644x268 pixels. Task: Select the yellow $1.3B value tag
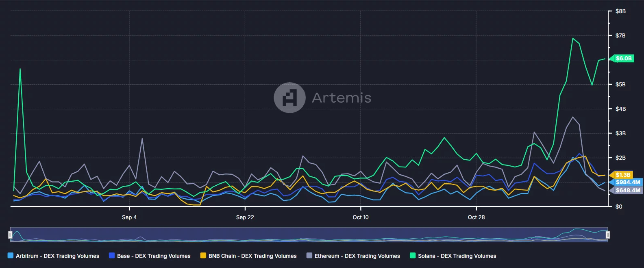tap(622, 175)
